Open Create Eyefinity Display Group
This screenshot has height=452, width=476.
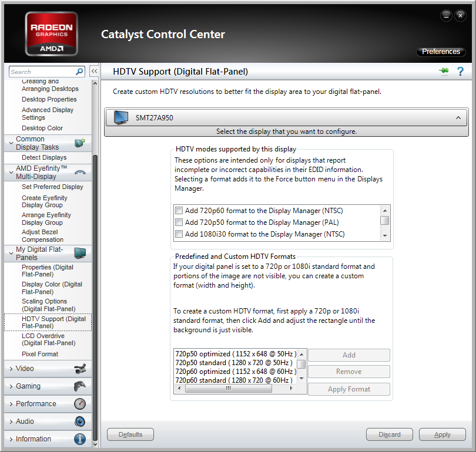(x=44, y=201)
